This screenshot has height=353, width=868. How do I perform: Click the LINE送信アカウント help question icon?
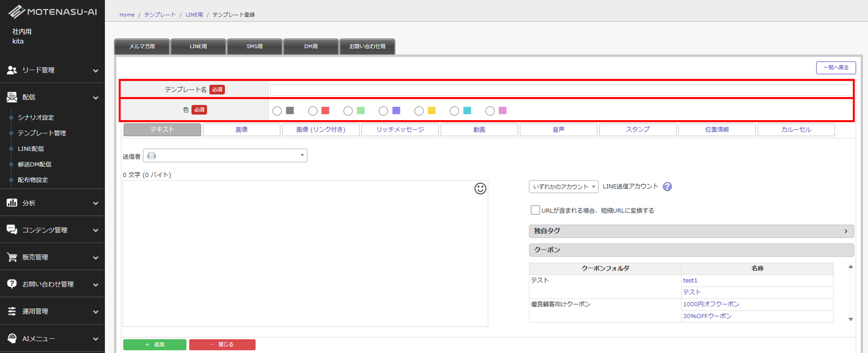(x=667, y=186)
